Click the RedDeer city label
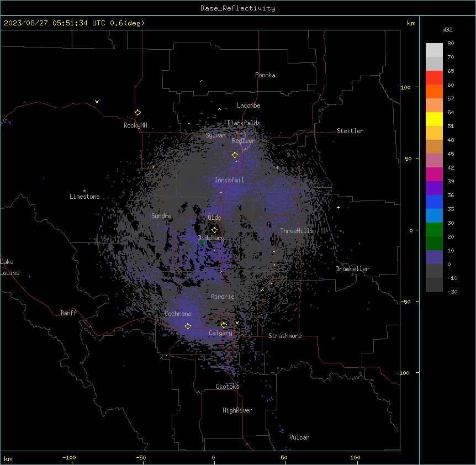 click(244, 141)
